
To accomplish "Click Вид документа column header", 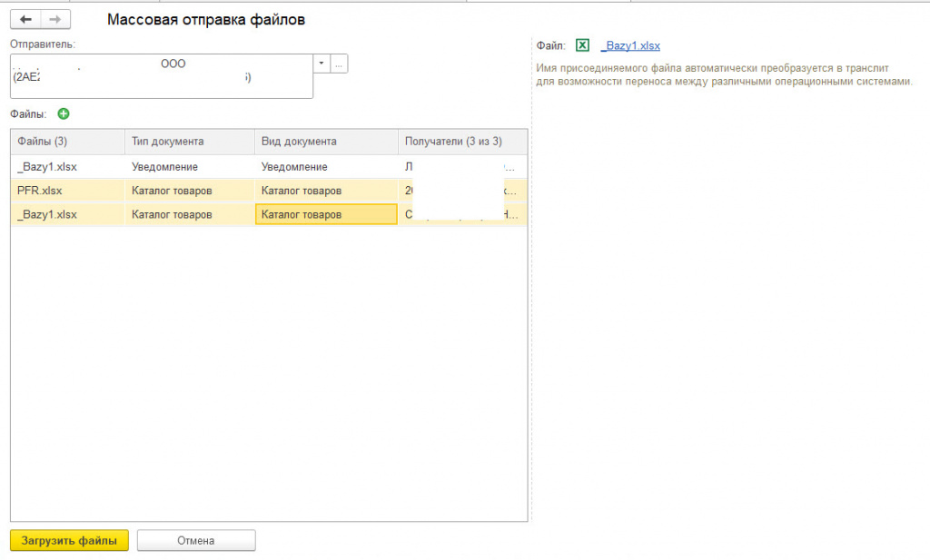I will tap(326, 142).
